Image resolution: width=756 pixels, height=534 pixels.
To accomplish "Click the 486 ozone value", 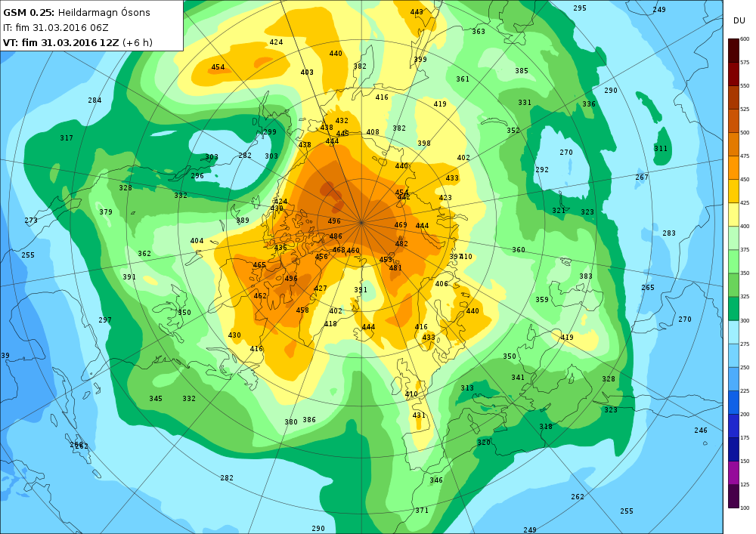I will (x=336, y=236).
